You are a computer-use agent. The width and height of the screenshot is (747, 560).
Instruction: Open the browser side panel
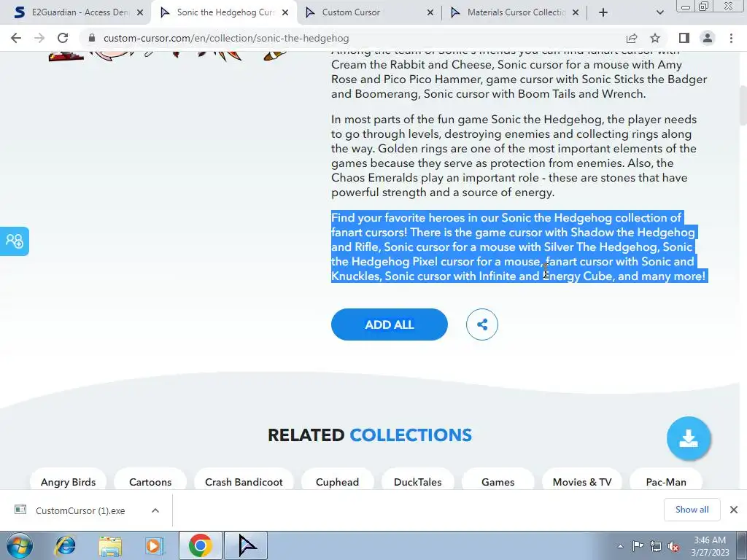point(684,38)
